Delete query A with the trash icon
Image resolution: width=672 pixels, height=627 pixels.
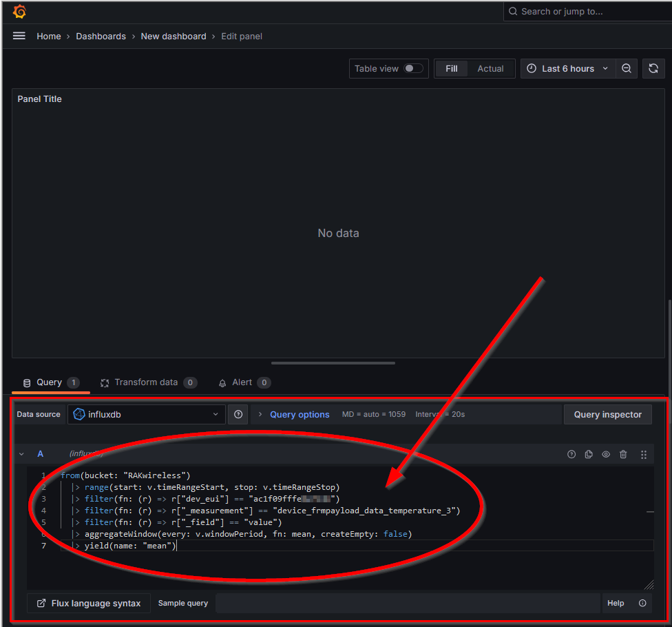(623, 454)
